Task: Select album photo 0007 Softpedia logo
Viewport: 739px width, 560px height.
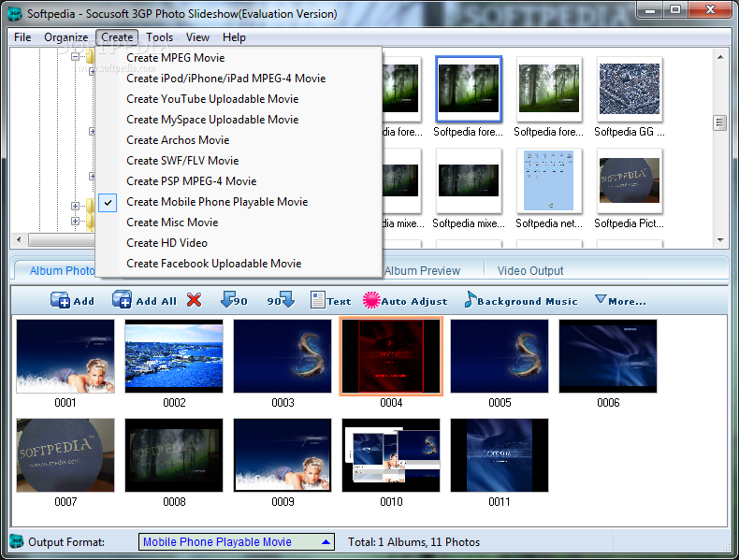Action: coord(65,455)
